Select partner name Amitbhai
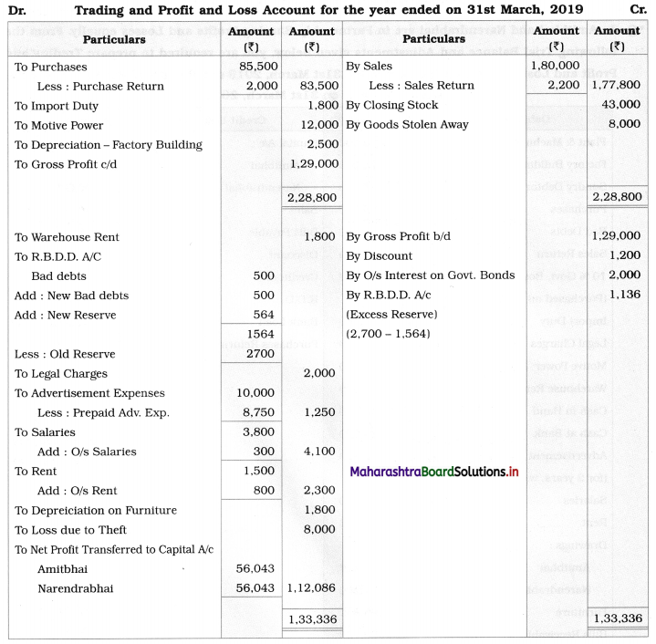 pyautogui.click(x=62, y=569)
